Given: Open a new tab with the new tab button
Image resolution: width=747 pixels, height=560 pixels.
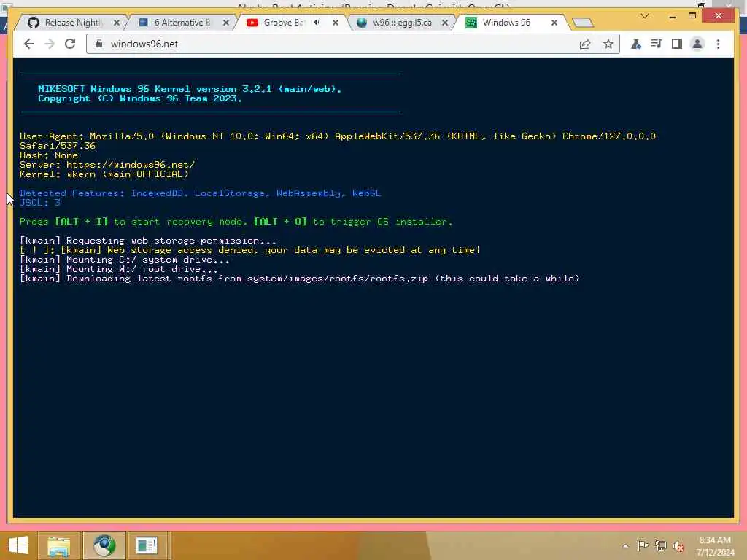Looking at the screenshot, I should click(582, 23).
